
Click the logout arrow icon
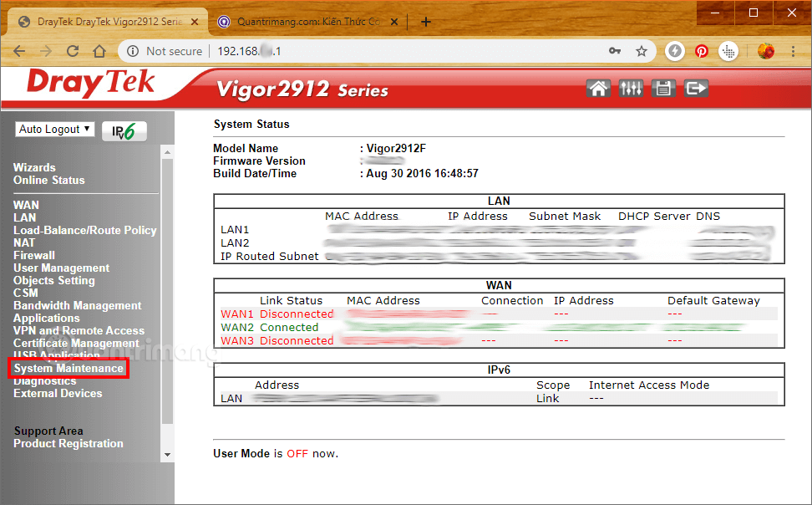click(696, 89)
